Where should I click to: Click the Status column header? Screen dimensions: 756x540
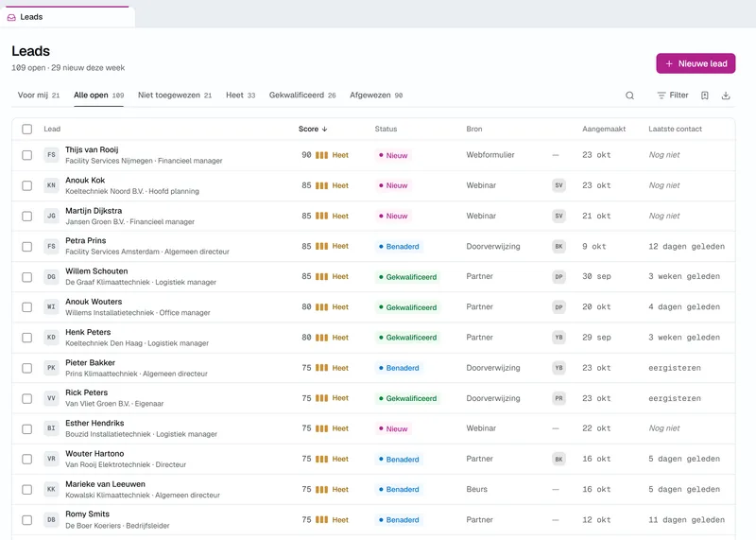coord(386,129)
